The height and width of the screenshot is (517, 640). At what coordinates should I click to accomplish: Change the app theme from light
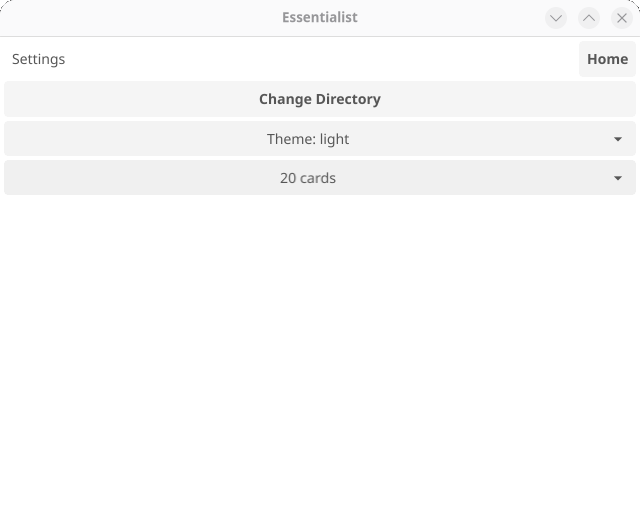pyautogui.click(x=320, y=139)
